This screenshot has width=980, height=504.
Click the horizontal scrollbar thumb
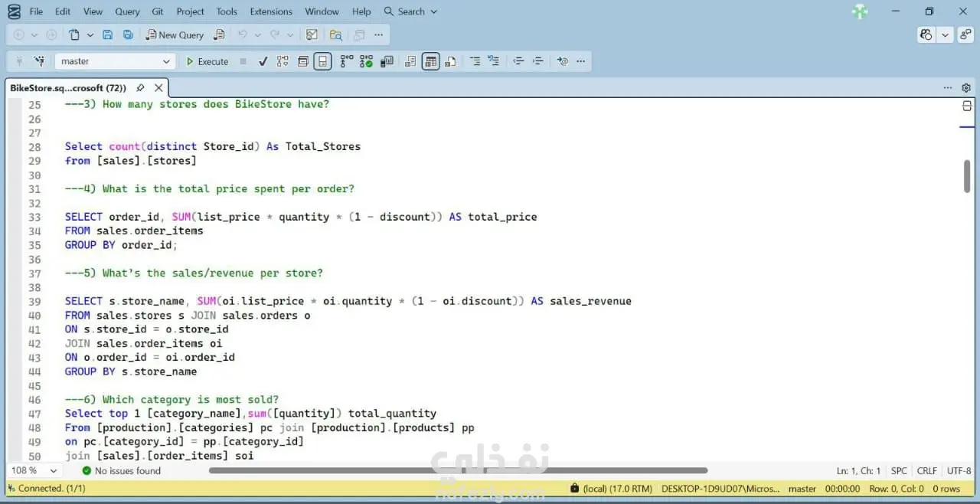(458, 470)
